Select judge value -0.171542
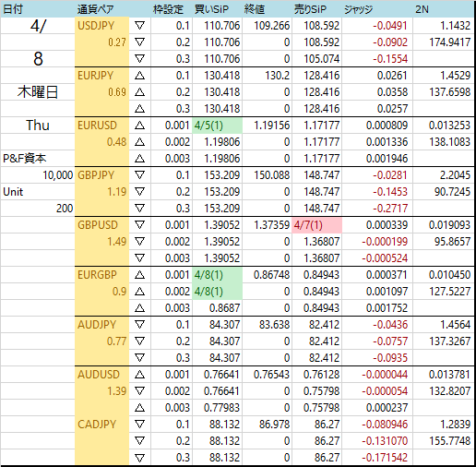This screenshot has width=476, height=467. [385, 458]
